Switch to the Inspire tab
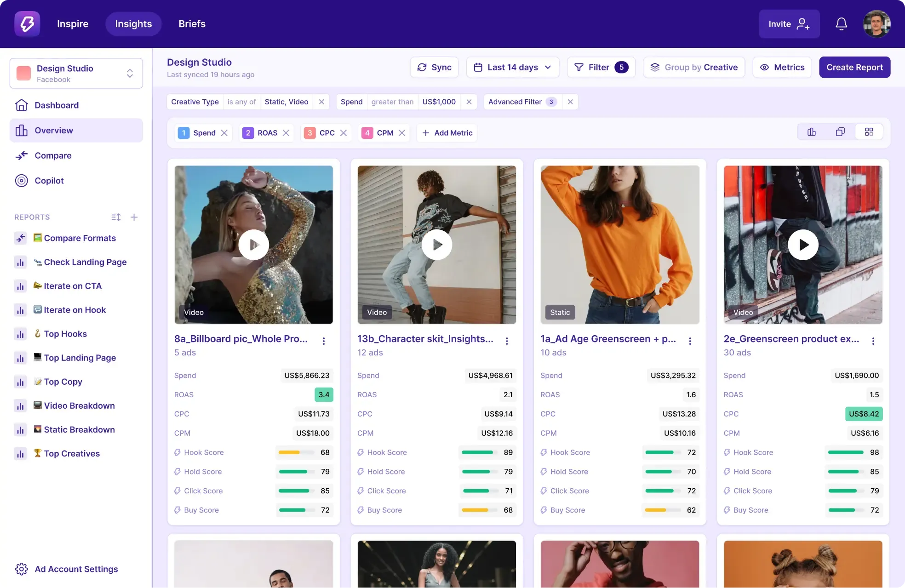Image resolution: width=905 pixels, height=588 pixels. pos(73,24)
